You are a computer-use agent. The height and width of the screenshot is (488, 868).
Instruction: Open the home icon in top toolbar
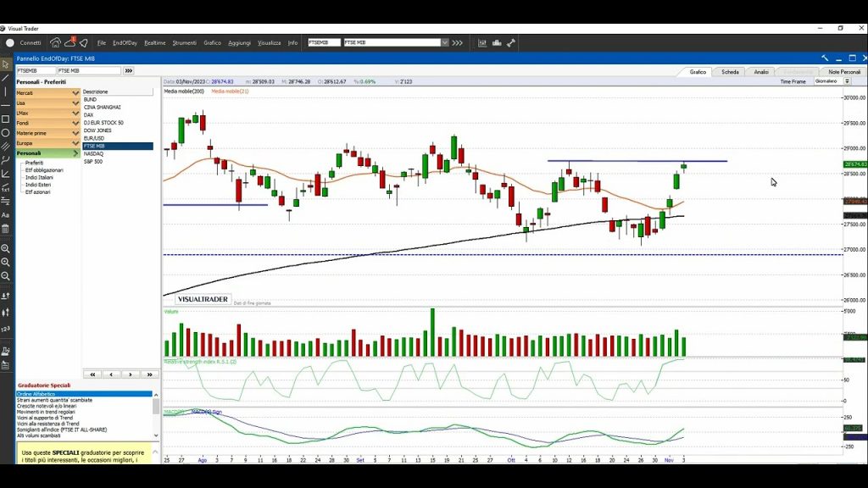55,42
